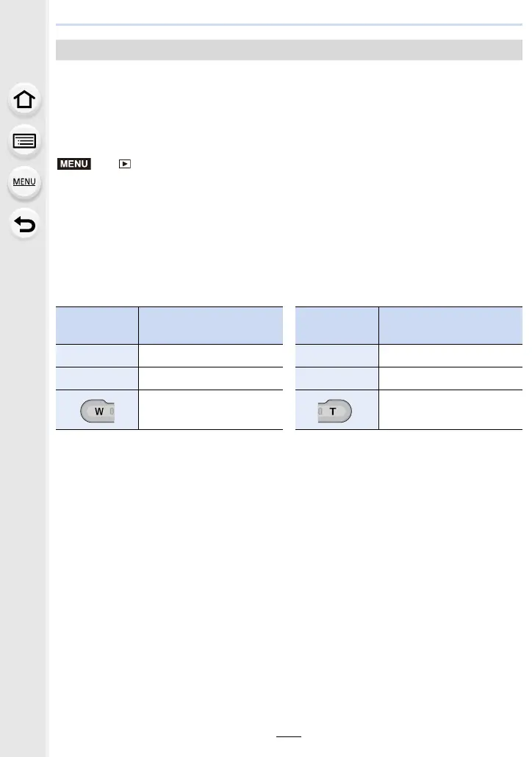This screenshot has height=757, width=532.
Task: Click the T zoom lever image
Action: coord(334,411)
